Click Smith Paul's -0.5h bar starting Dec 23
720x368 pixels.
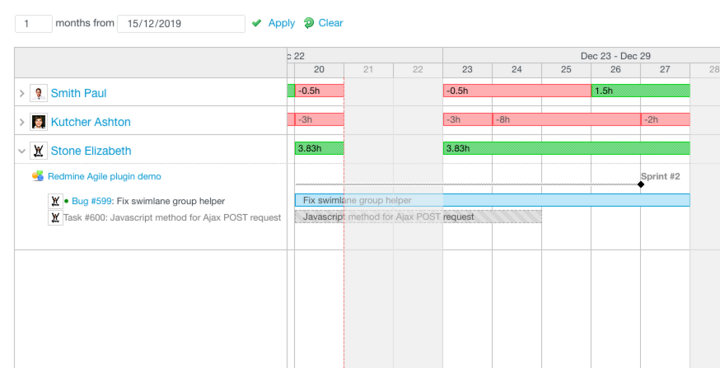517,91
